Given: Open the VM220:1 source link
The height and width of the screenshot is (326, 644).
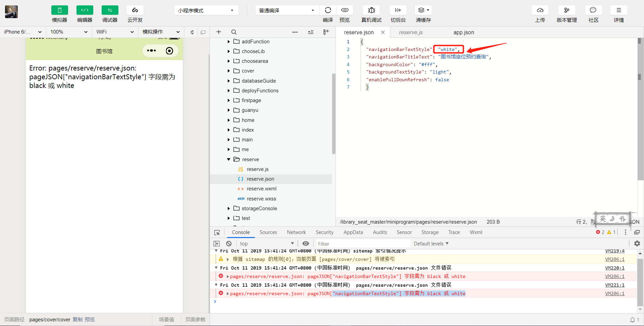Looking at the screenshot, I should point(614,268).
